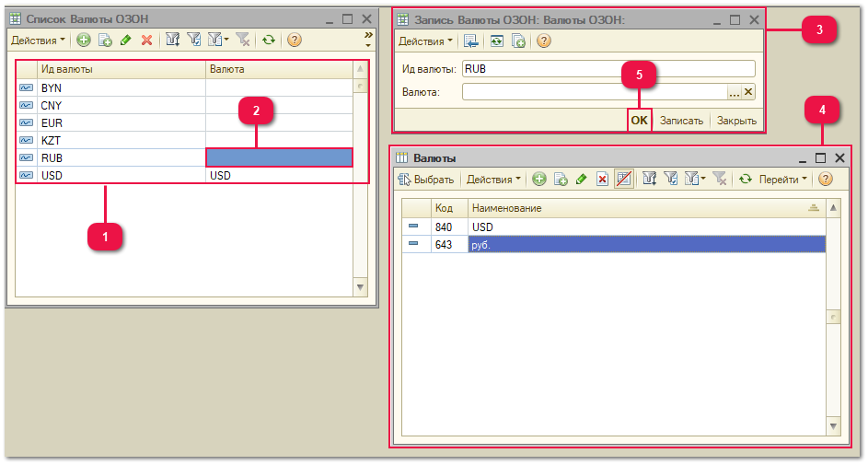Open Валюта selection with ellipsis button
This screenshot has height=465, width=868.
(734, 92)
